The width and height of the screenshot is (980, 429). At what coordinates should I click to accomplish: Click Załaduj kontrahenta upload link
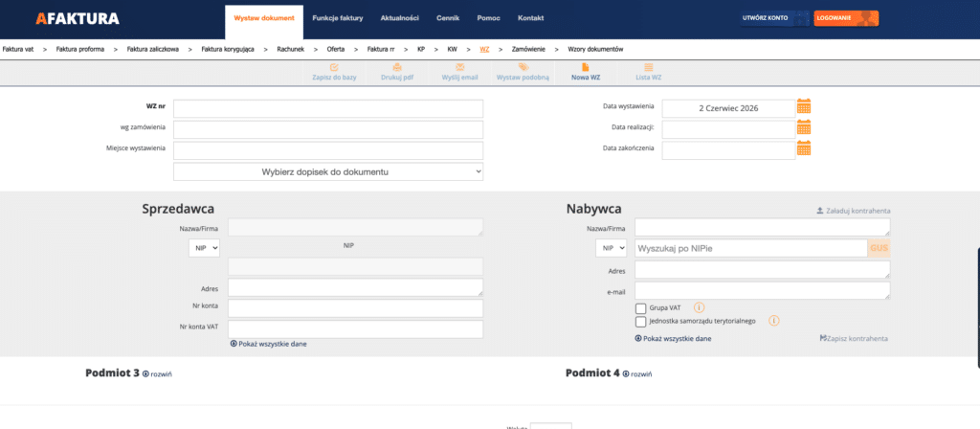(x=854, y=211)
